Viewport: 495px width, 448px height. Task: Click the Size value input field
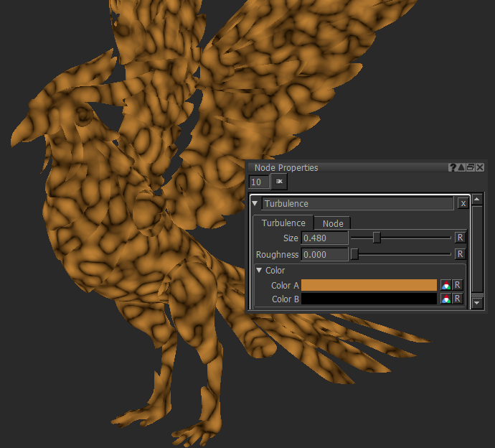click(325, 238)
